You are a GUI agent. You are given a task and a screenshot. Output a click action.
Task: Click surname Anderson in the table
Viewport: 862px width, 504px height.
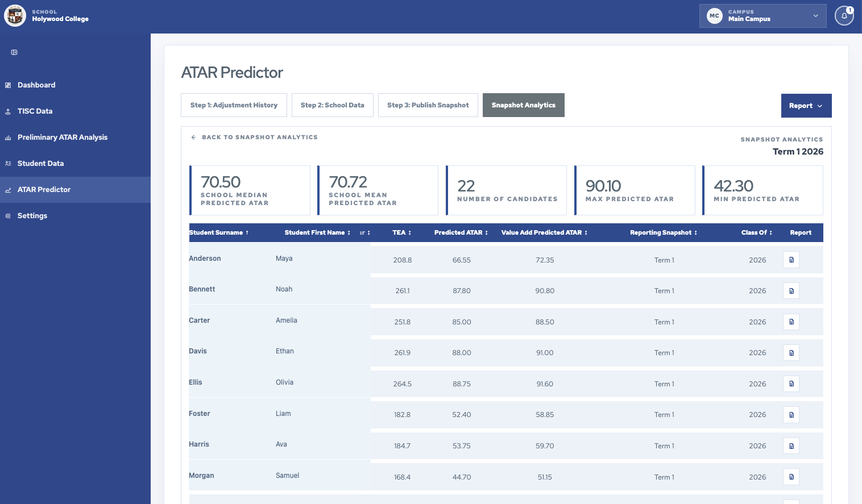[205, 259]
